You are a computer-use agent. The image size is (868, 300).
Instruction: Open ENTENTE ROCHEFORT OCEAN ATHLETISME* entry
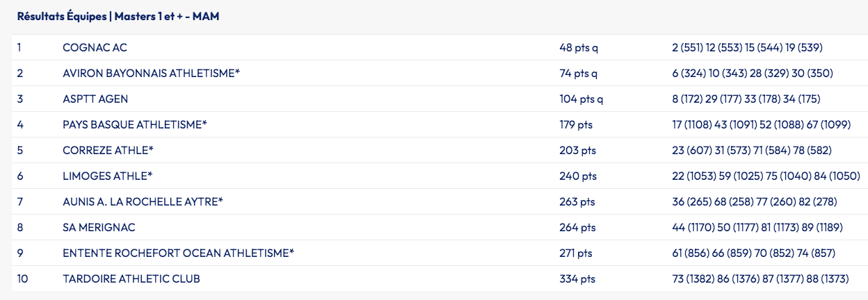pyautogui.click(x=178, y=253)
